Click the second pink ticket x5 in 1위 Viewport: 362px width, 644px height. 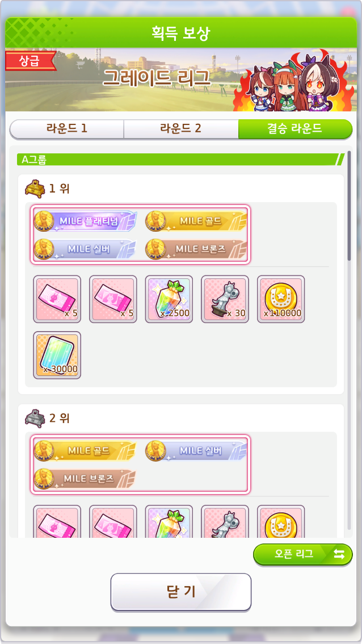click(113, 299)
